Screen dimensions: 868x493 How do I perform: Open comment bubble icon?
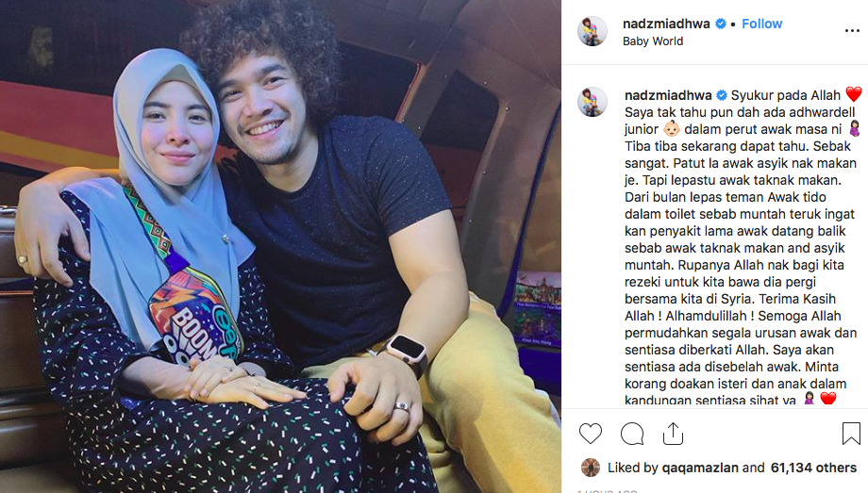tap(631, 434)
